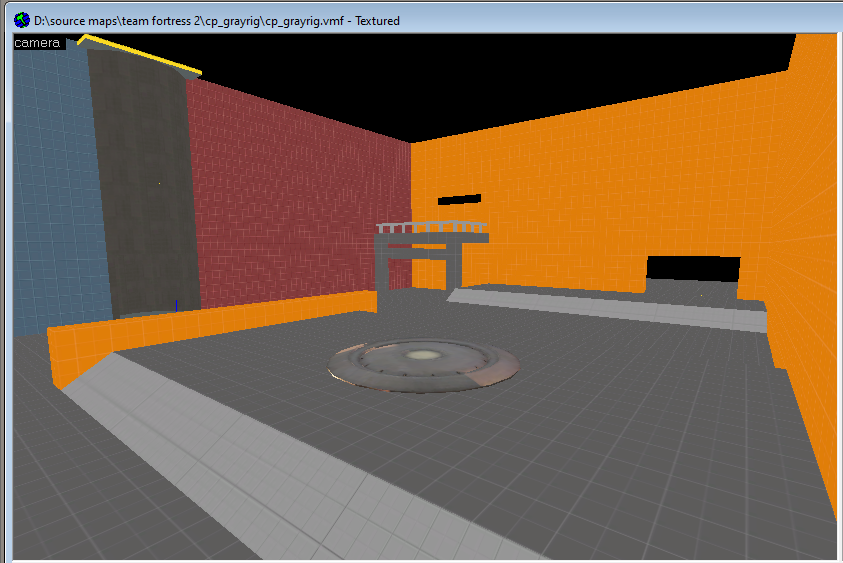Select the dark gray pillar on the left

coord(144,183)
